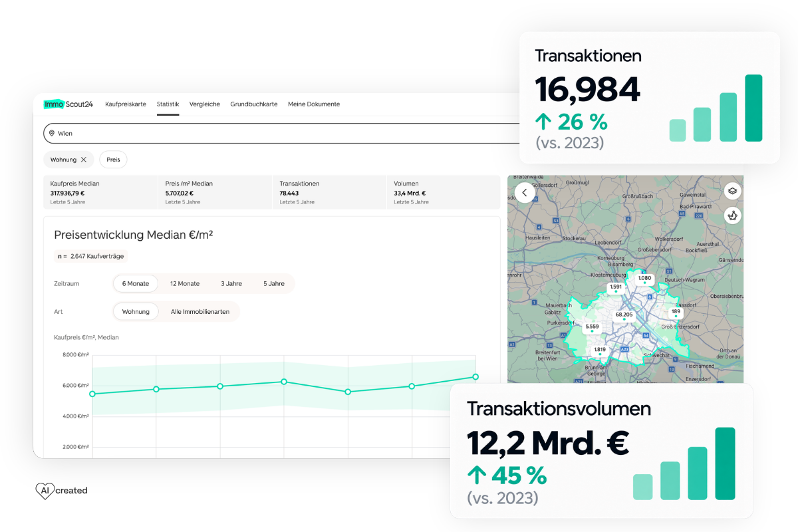Image resolution: width=798 pixels, height=532 pixels.
Task: Choose the 12 Monate time range
Action: (x=185, y=283)
